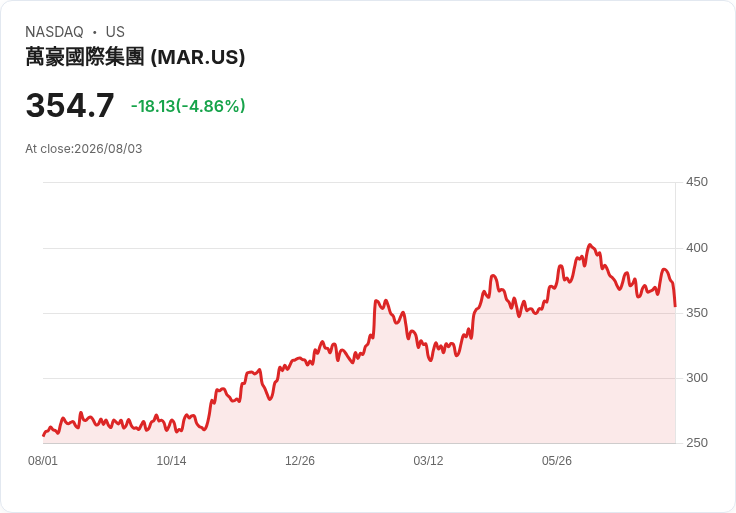Click the 03/12 x-axis date label
Viewport: 736px width, 513px height.
[428, 461]
